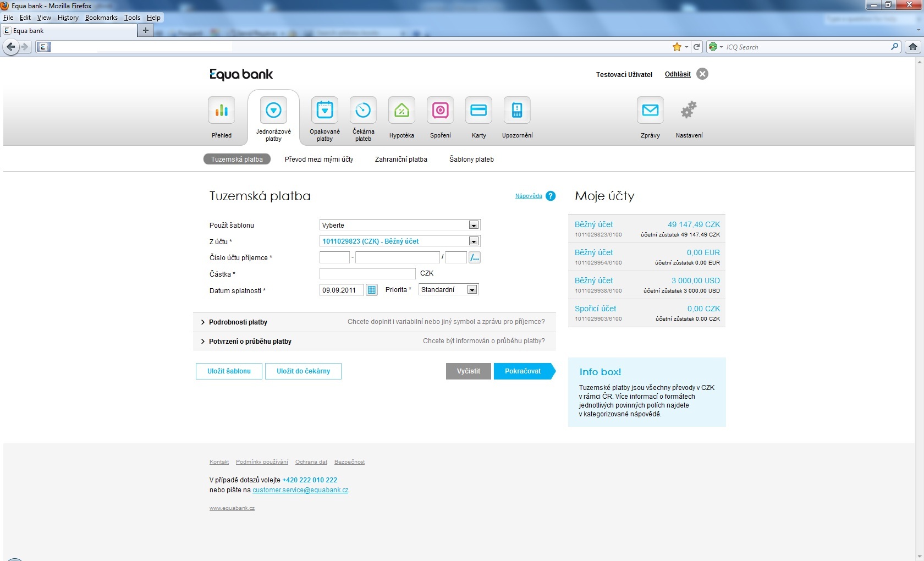Go to the browser Home page
Image resolution: width=924 pixels, height=561 pixels.
[913, 47]
